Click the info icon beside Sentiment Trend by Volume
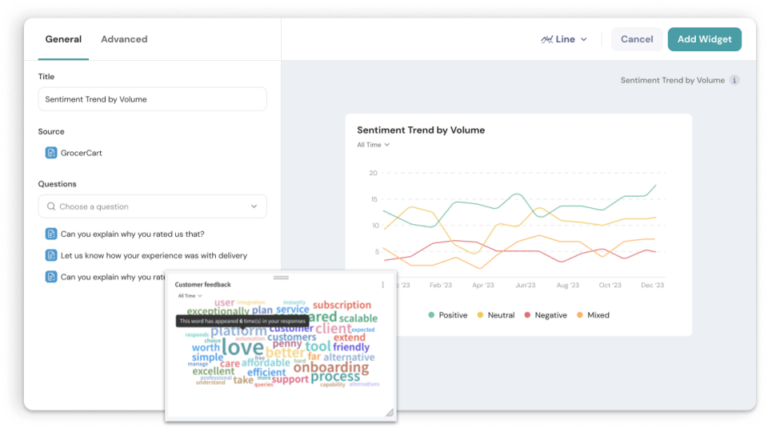 tap(734, 80)
